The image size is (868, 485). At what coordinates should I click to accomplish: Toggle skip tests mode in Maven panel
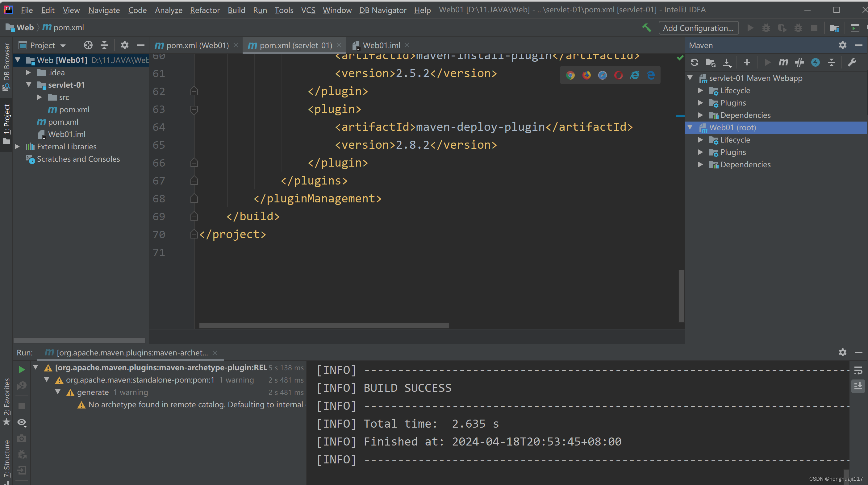pos(800,63)
